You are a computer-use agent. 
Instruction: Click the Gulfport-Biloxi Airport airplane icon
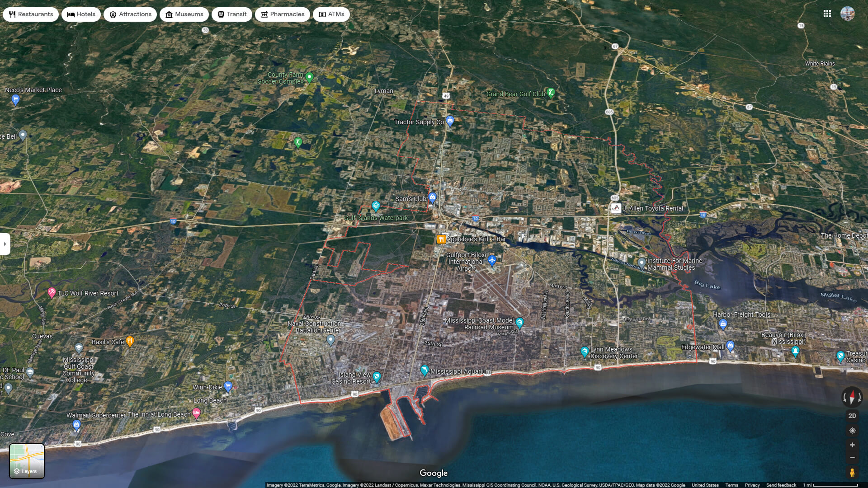493,260
